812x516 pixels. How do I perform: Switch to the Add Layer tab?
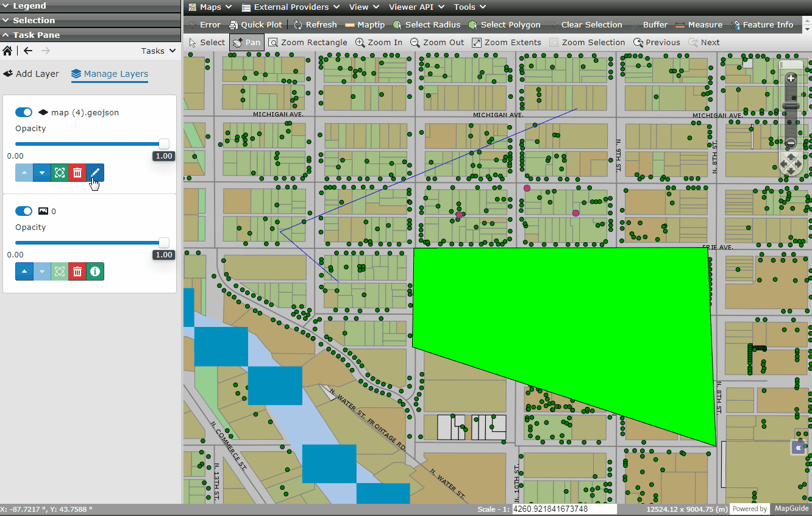tap(32, 74)
